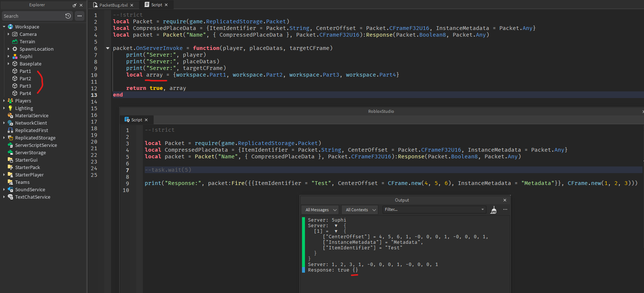Undock the Explorer panel

pyautogui.click(x=75, y=5)
